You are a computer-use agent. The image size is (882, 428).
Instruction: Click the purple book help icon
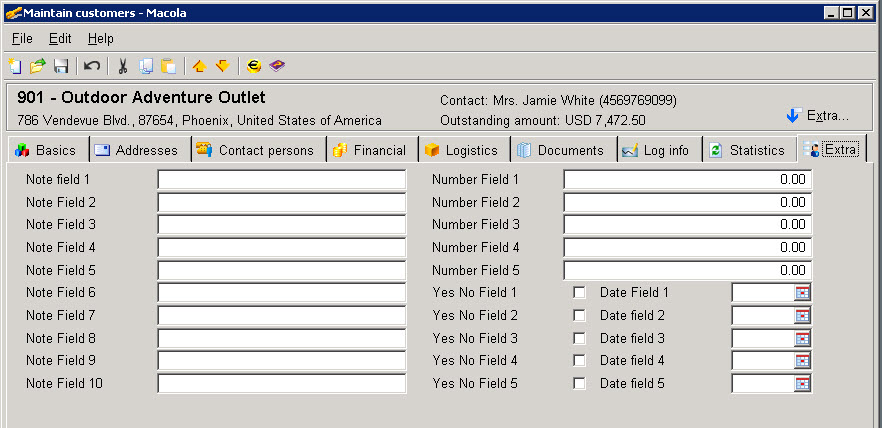coord(277,66)
